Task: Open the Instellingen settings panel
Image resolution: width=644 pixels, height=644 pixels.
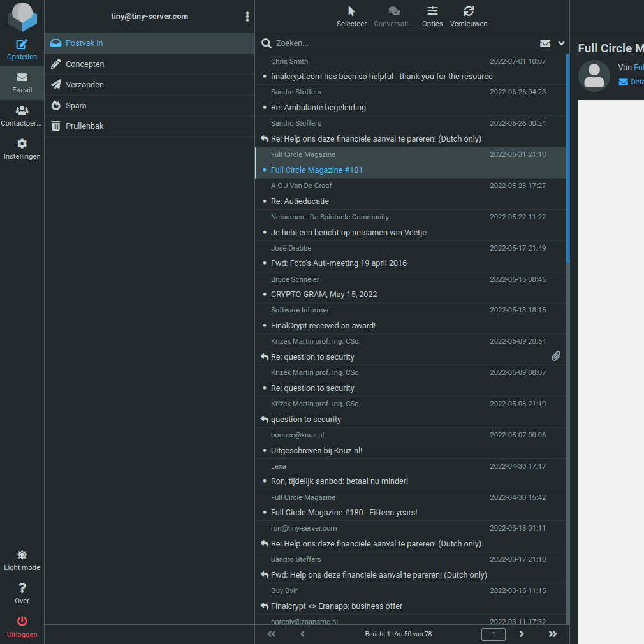Action: tap(22, 148)
